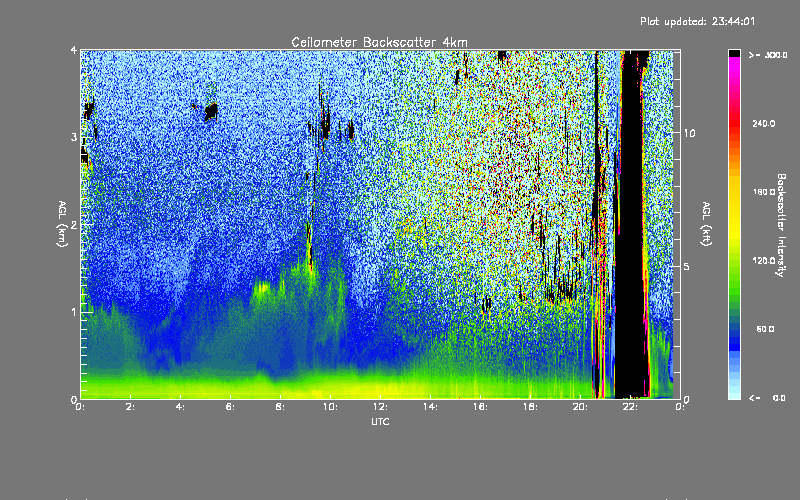The image size is (800, 500).
Task: Click the yellow backscatter blob near 7 UTC at 1.3 km
Action: point(262,288)
